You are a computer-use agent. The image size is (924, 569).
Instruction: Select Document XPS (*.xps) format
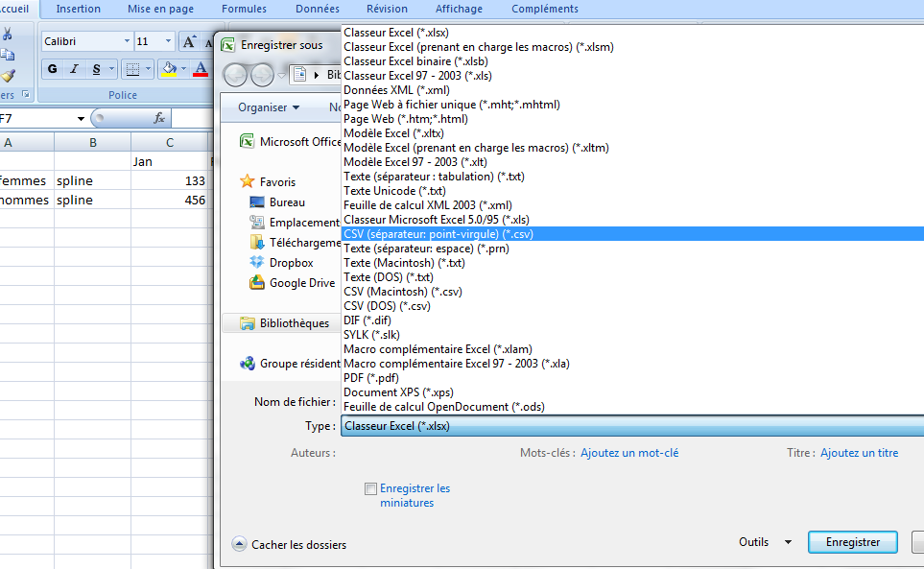click(x=632, y=392)
